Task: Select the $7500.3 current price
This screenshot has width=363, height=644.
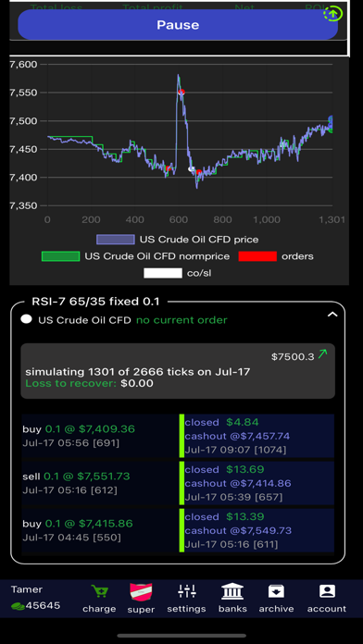Action: (293, 356)
